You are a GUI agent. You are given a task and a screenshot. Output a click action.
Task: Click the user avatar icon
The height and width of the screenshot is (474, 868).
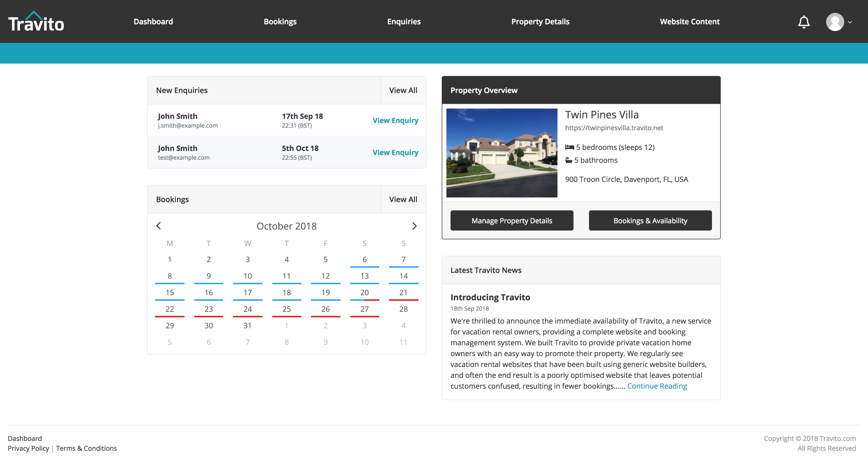click(835, 22)
